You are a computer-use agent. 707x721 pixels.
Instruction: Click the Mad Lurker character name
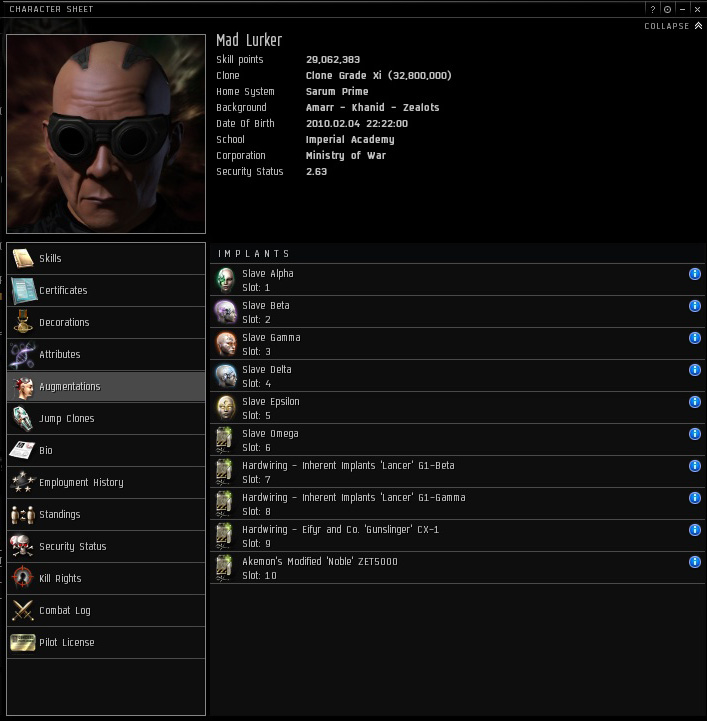tap(249, 40)
